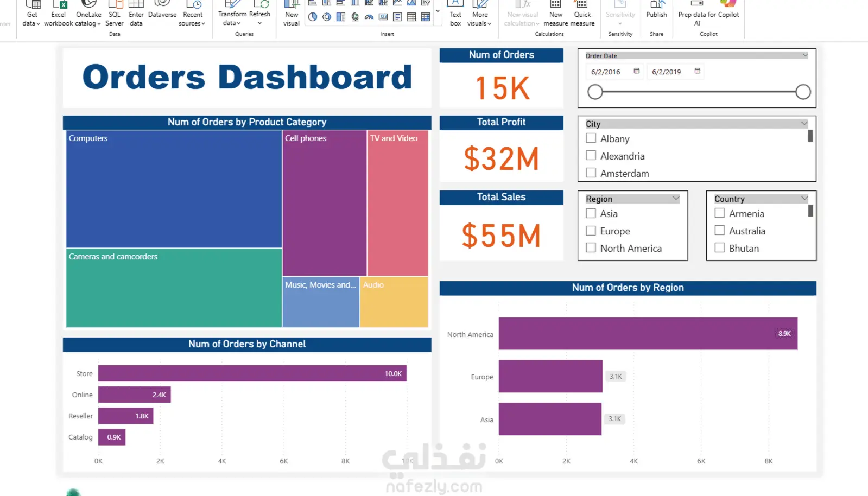Image resolution: width=868 pixels, height=496 pixels.
Task: Click the Country slicer scrollbar
Action: point(810,211)
